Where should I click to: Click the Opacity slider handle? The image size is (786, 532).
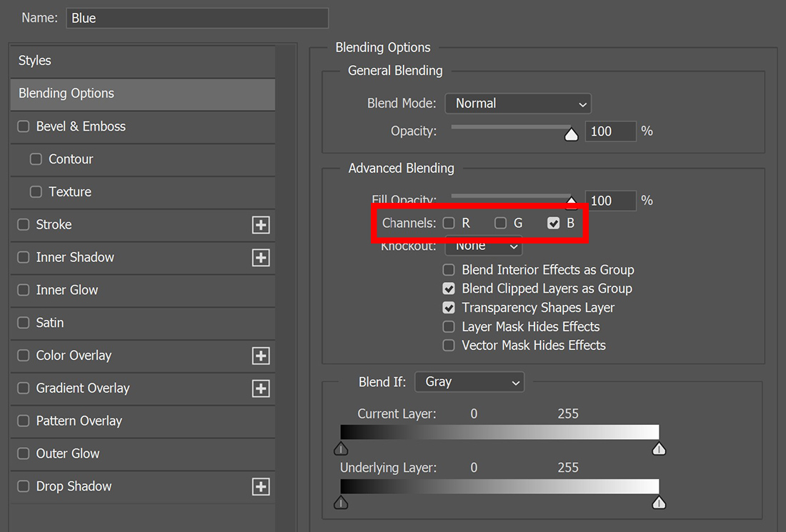(x=571, y=134)
